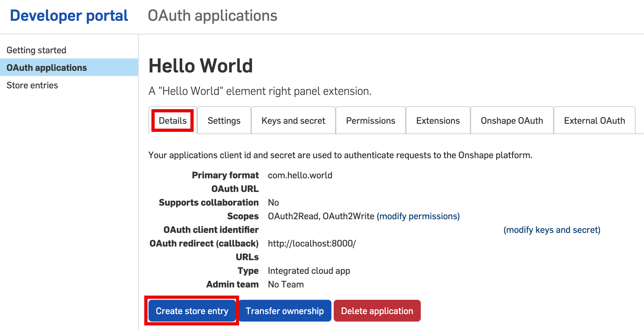Select the Details tab
The height and width of the screenshot is (330, 644).
pyautogui.click(x=172, y=121)
